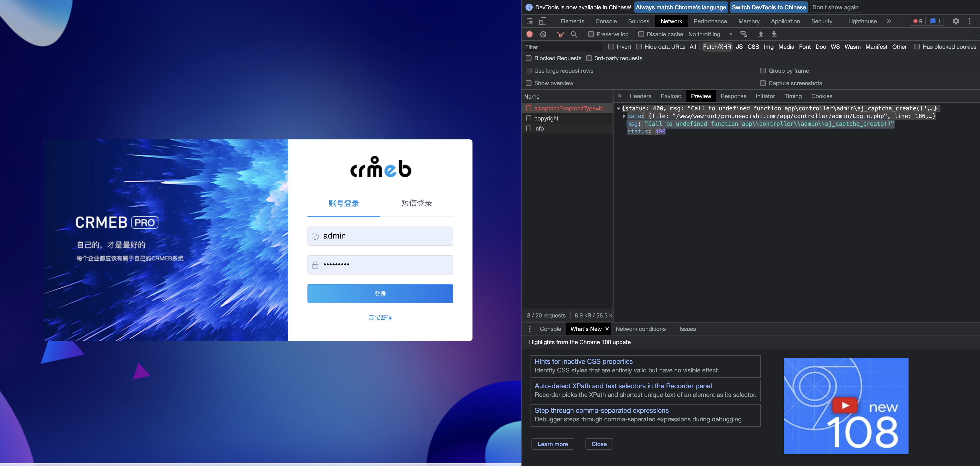Switch to 短信登录 SMS login tab
Screen dimensions: 980x466
tap(417, 203)
